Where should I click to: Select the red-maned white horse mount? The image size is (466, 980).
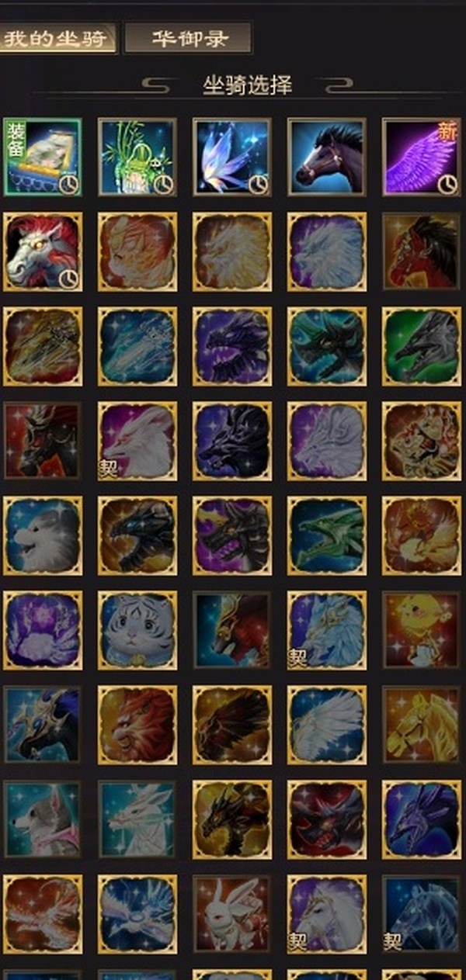42,251
